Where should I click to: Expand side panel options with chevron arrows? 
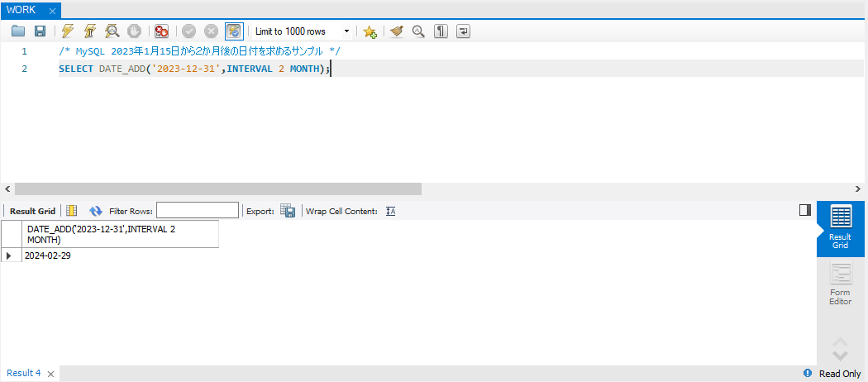(840, 349)
